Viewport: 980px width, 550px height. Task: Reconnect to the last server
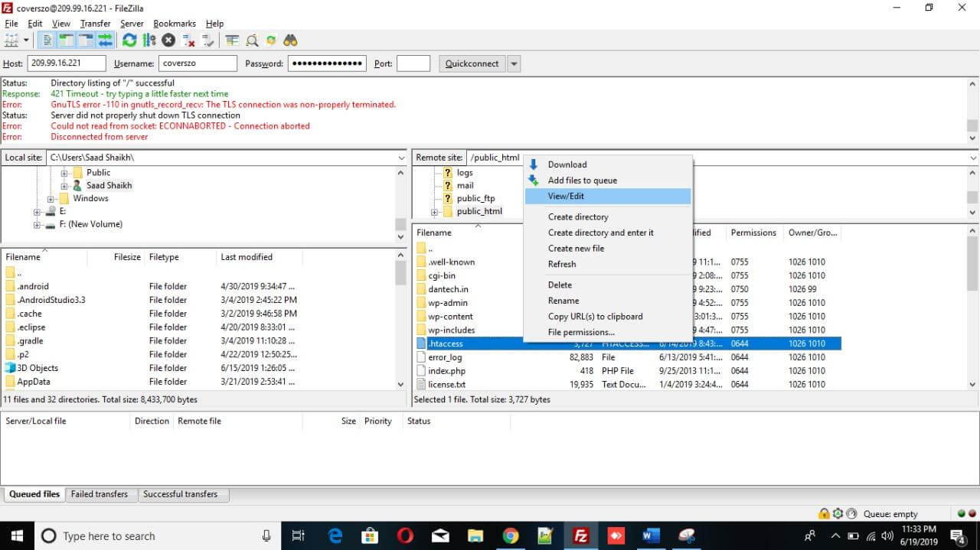(207, 40)
